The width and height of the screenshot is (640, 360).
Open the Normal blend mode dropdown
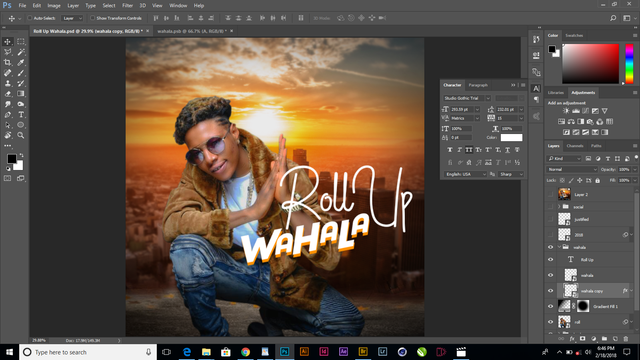[x=571, y=169]
